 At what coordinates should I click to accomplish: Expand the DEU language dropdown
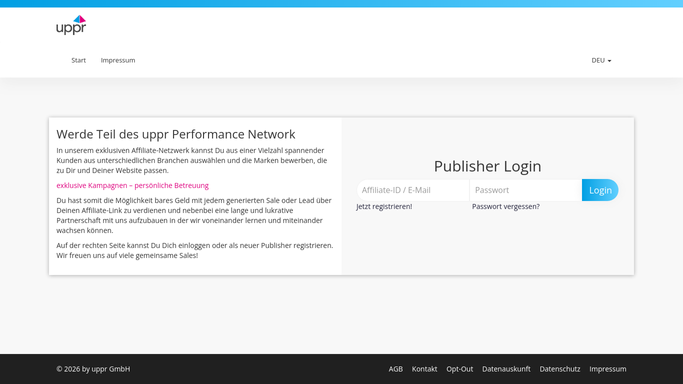(601, 60)
